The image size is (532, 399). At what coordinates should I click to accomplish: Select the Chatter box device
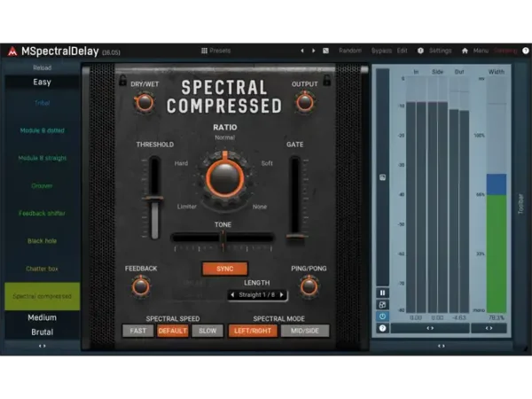click(x=42, y=269)
